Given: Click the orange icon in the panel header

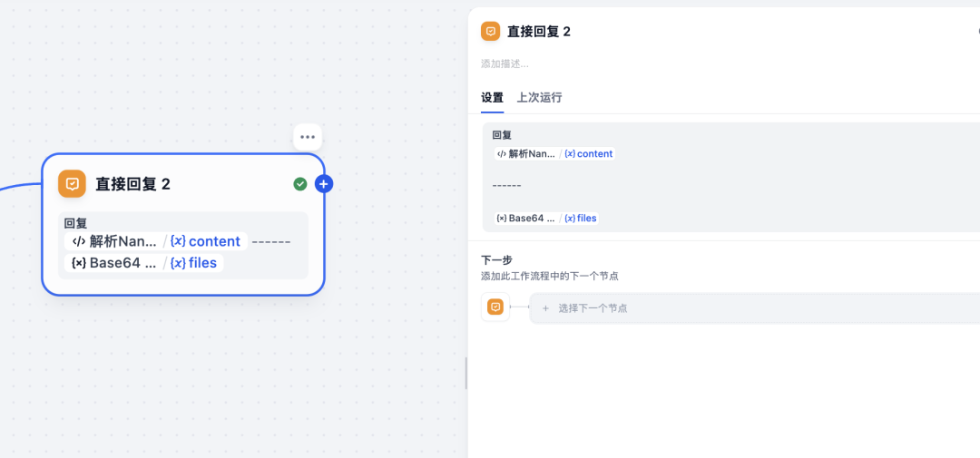Looking at the screenshot, I should coord(491,31).
